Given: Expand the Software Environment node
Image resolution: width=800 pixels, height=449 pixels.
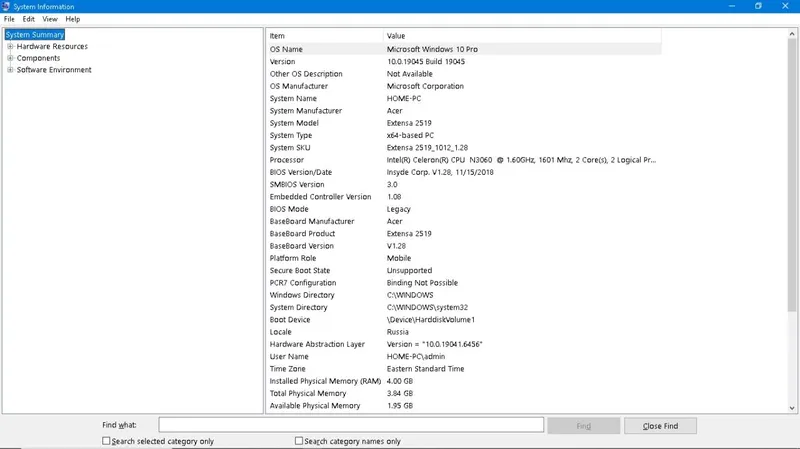Looking at the screenshot, I should (10, 70).
